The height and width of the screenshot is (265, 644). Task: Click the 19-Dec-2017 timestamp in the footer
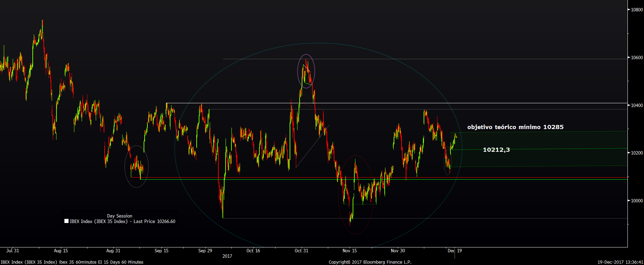point(620,262)
